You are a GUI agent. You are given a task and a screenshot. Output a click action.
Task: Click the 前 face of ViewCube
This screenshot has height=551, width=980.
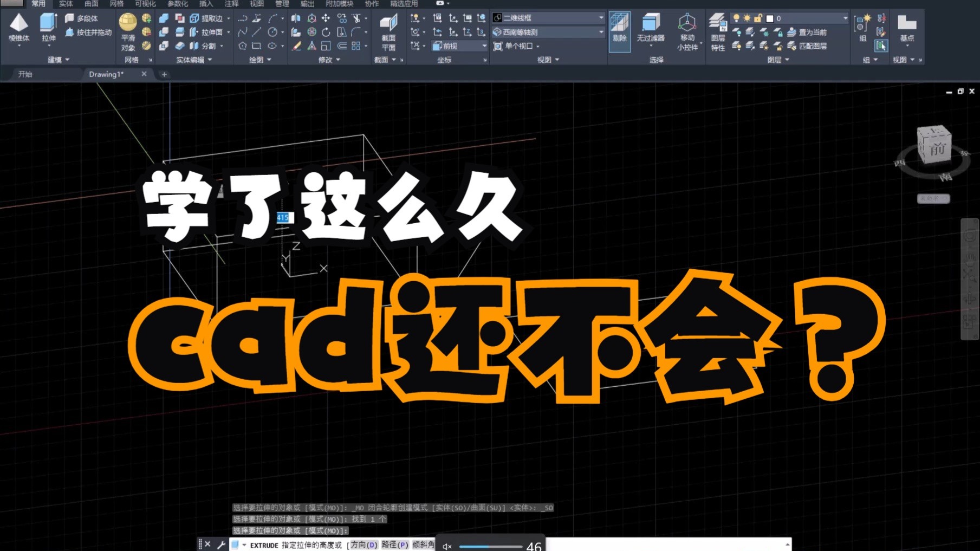tap(937, 149)
